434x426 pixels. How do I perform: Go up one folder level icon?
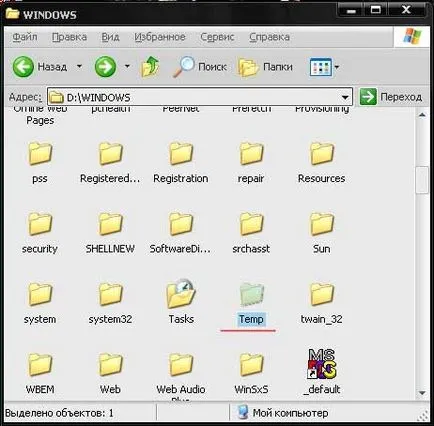pos(150,67)
